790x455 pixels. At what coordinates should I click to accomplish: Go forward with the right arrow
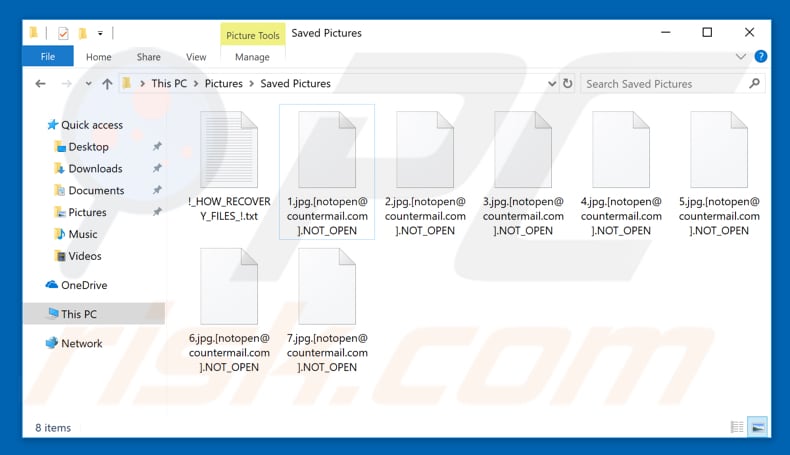coord(66,84)
